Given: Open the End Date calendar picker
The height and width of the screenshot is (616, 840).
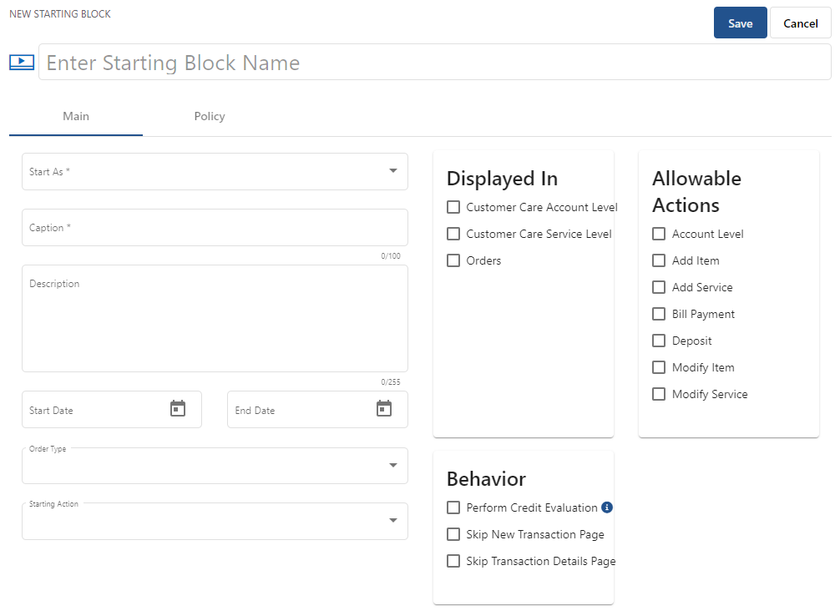Looking at the screenshot, I should tap(383, 409).
